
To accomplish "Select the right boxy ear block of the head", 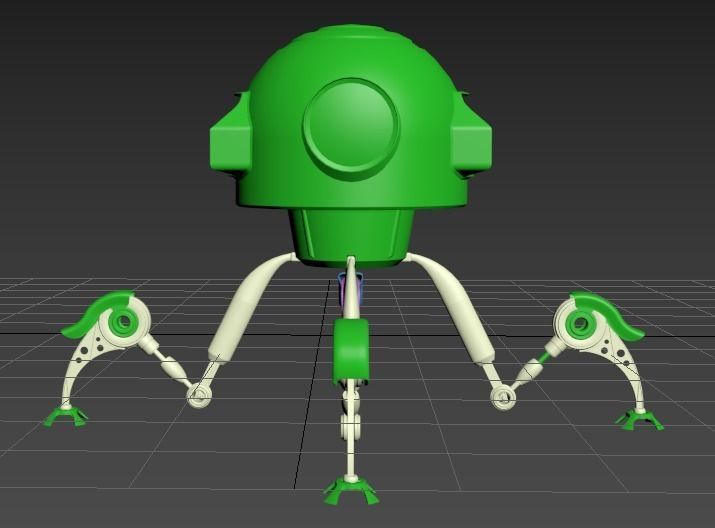I will 471,133.
